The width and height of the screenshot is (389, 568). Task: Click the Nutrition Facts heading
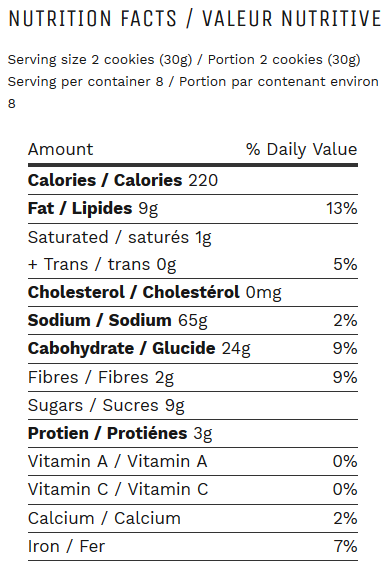point(194,19)
